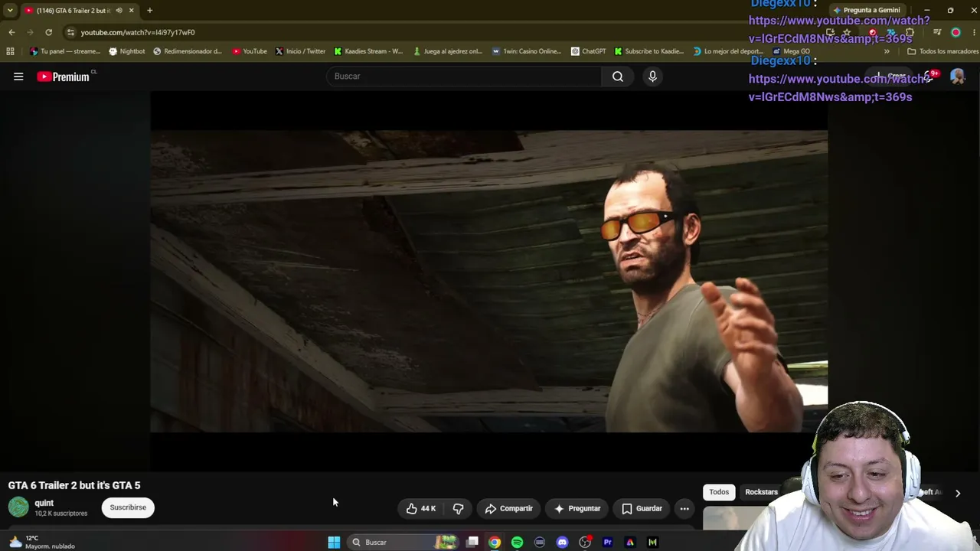Focus the YouTube Buscar search field

pos(464,77)
